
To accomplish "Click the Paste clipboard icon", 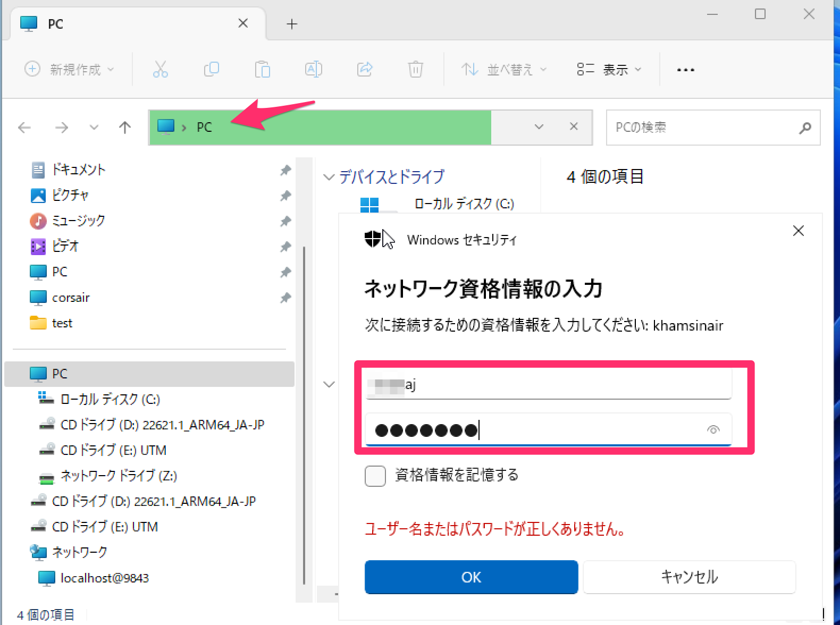I will pyautogui.click(x=263, y=69).
